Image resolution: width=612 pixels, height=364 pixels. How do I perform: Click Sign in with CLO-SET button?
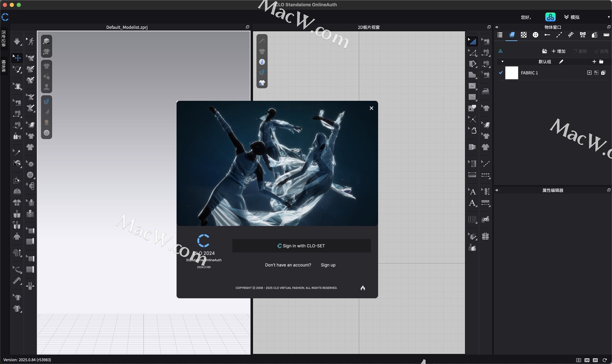pyautogui.click(x=301, y=246)
